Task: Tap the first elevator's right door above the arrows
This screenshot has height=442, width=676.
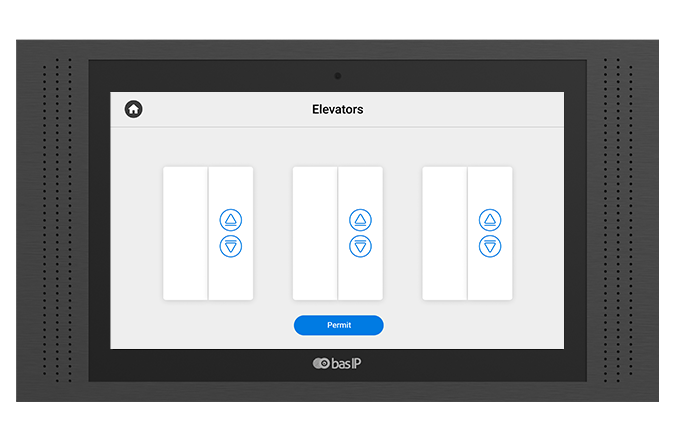Action: (230, 187)
